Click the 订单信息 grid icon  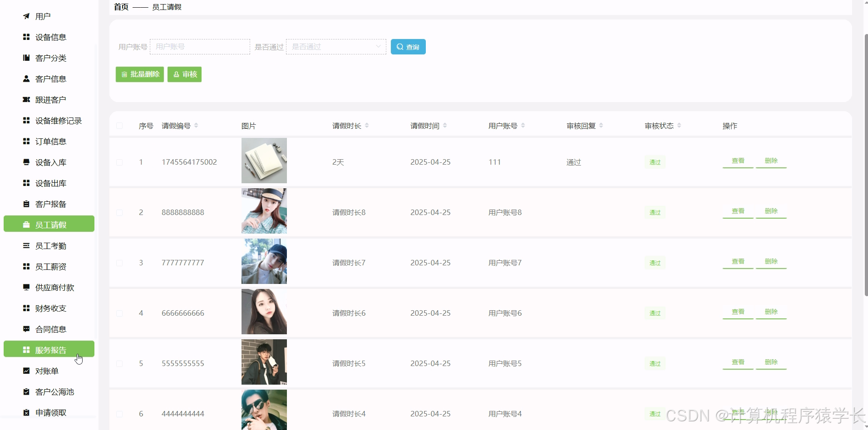pos(26,142)
